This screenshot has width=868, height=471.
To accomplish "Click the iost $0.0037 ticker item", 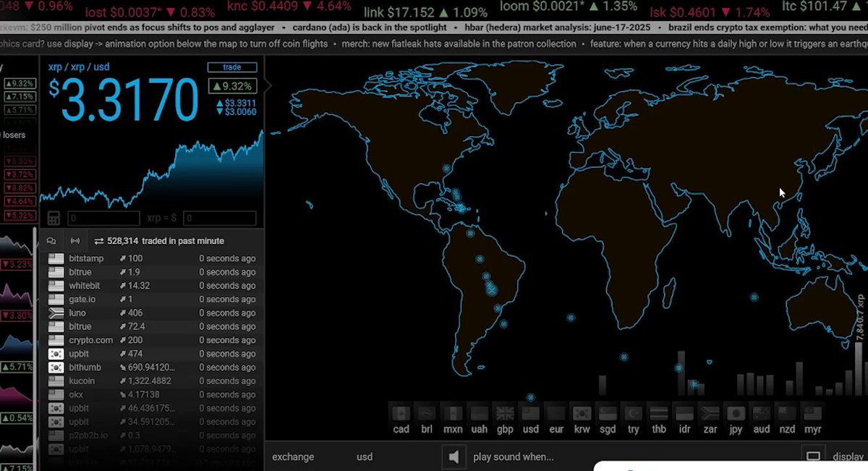I will point(150,12).
